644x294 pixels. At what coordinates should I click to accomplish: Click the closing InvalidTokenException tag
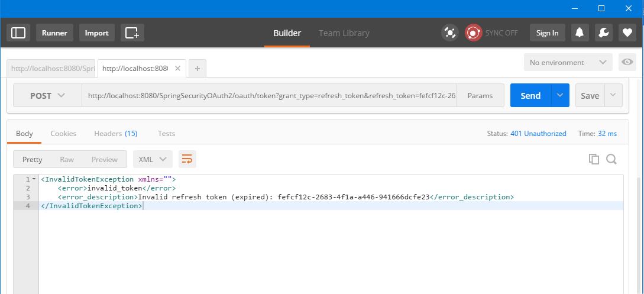click(x=92, y=206)
